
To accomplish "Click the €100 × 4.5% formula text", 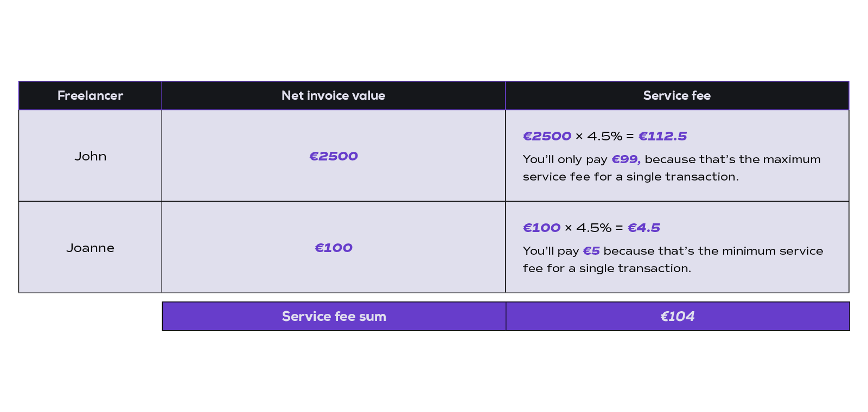I will click(567, 228).
